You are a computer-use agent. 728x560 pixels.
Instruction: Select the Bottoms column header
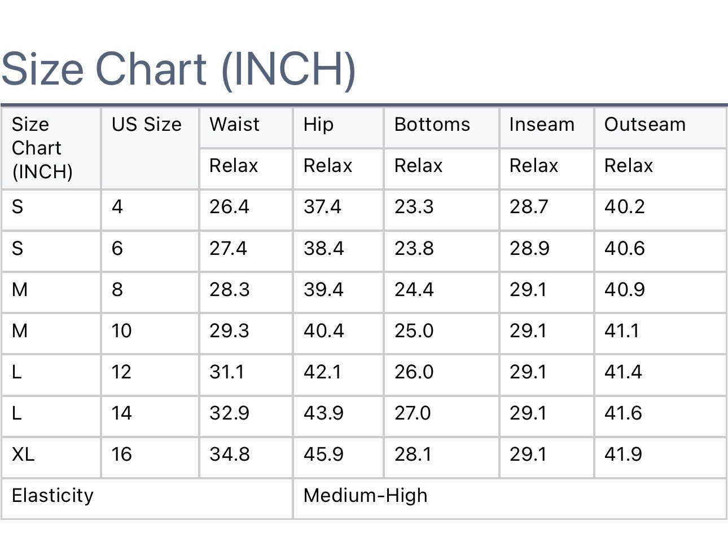pyautogui.click(x=432, y=125)
